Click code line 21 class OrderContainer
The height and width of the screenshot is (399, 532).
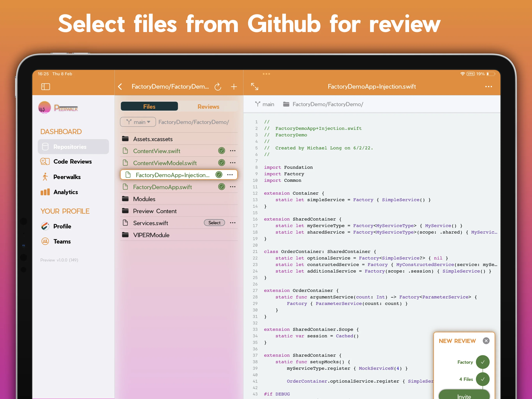click(320, 252)
